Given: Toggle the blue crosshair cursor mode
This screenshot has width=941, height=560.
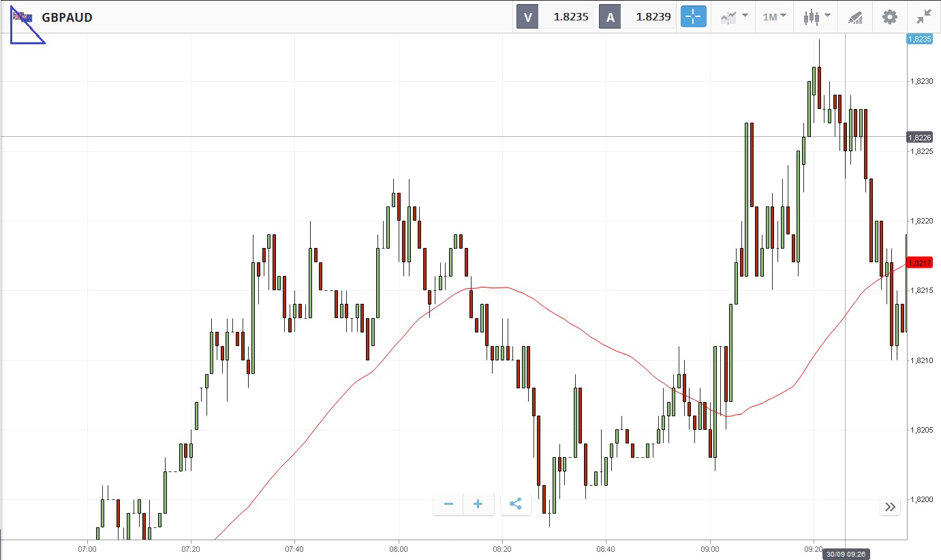Looking at the screenshot, I should coord(694,17).
